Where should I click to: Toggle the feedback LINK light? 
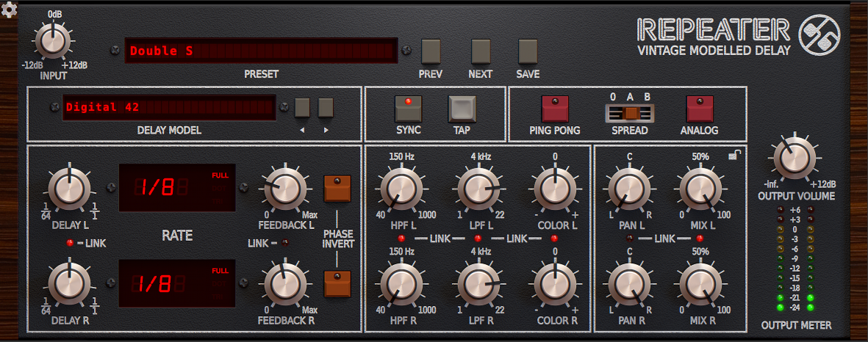(x=285, y=243)
